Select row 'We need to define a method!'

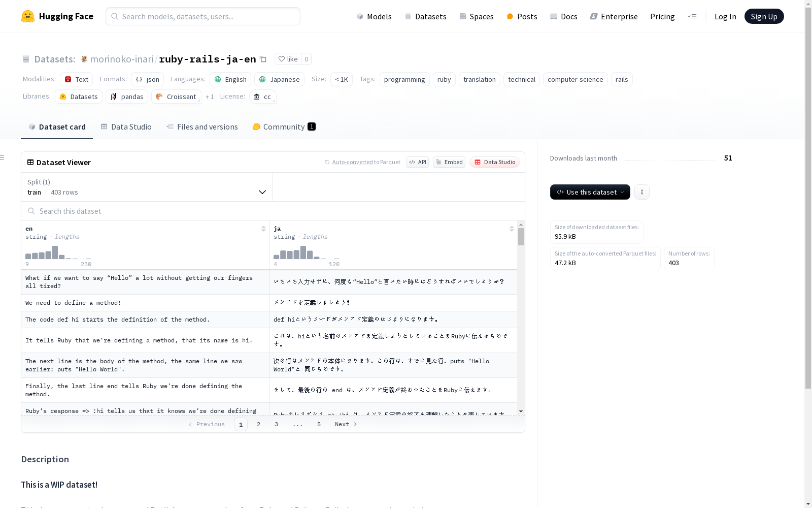point(269,303)
